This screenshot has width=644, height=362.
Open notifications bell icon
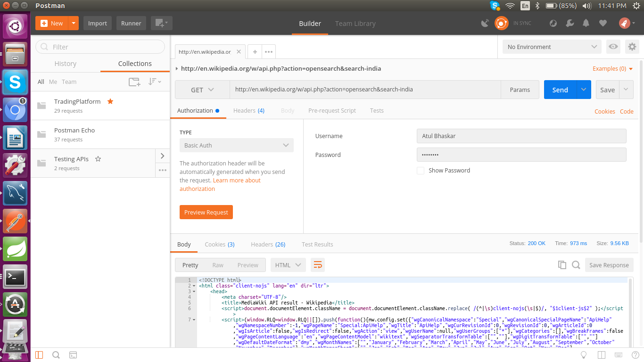coord(586,23)
